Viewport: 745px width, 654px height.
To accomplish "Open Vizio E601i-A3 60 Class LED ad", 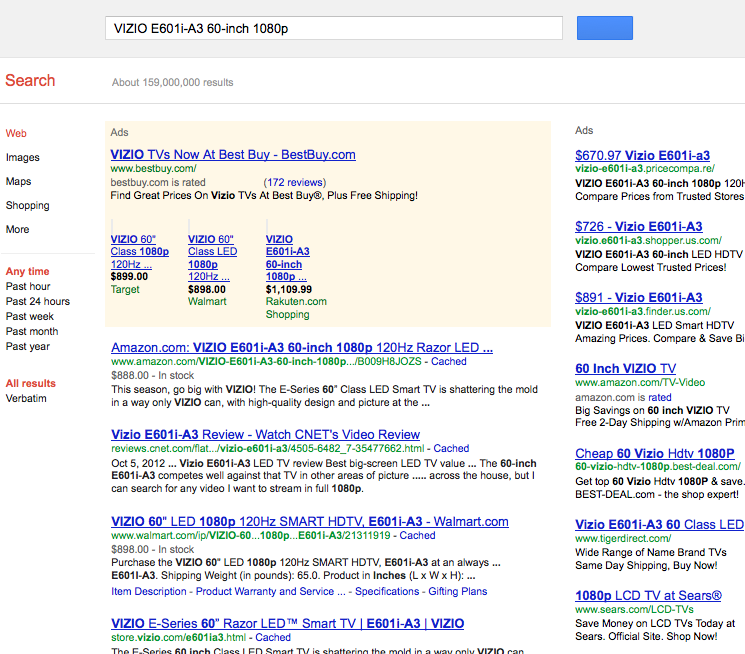I will (x=659, y=524).
